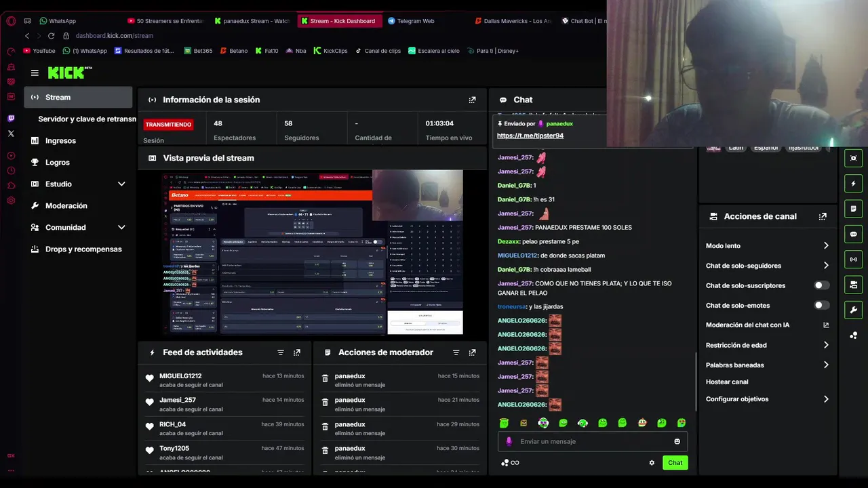Go back in browser history
This screenshot has height=488, width=868.
point(27,35)
